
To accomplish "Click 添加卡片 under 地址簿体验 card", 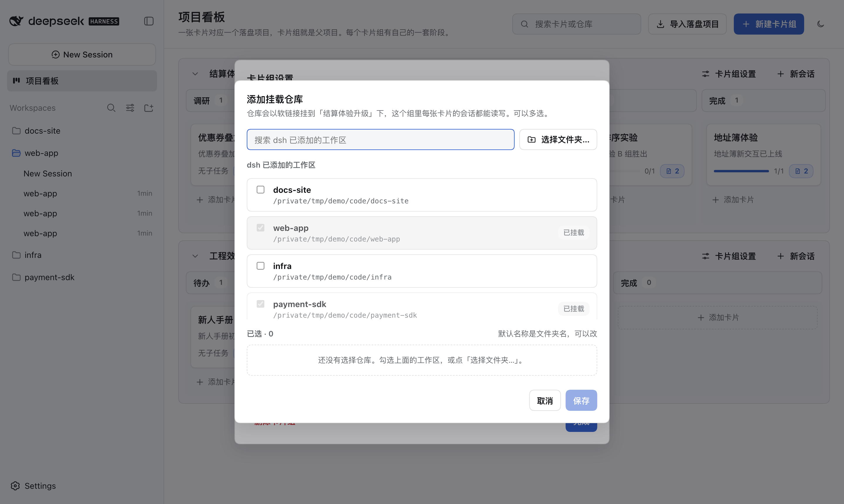I will coord(733,200).
